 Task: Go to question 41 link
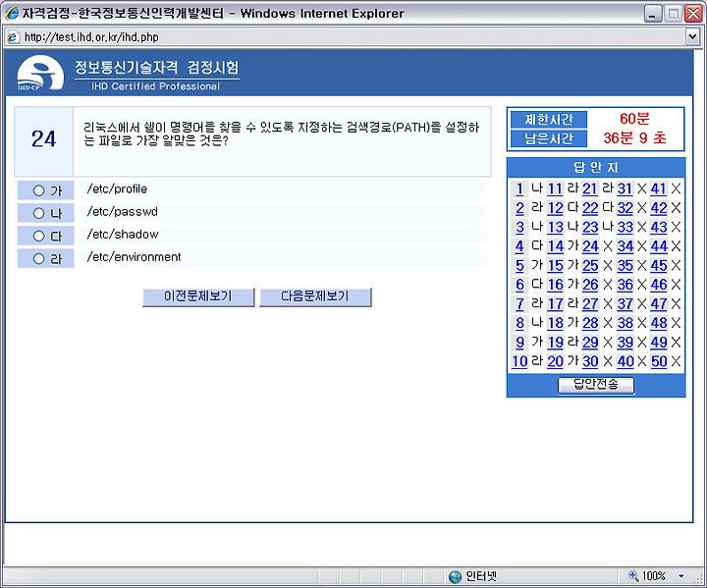(658, 188)
